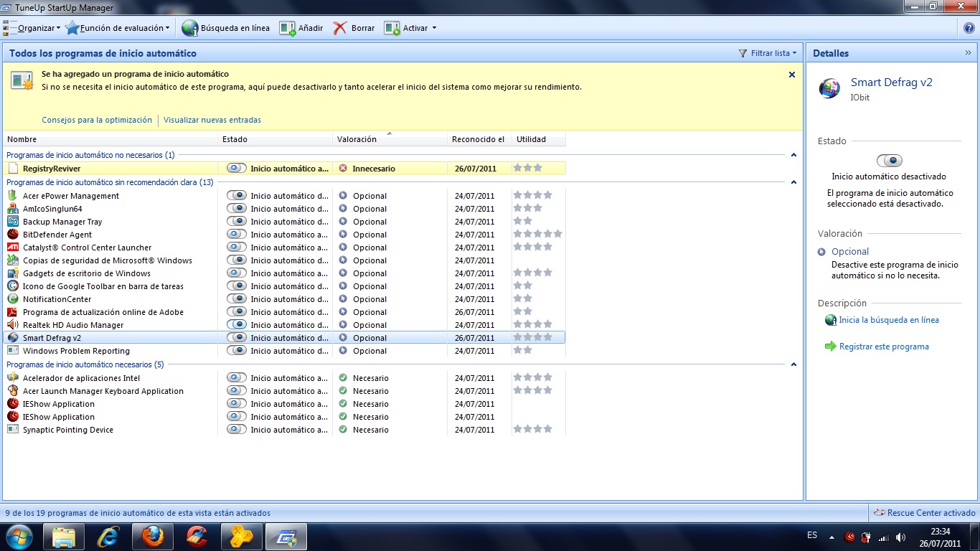Screen dimensions: 980x551
Task: Click the Organizar toolbar icon
Action: click(10, 28)
